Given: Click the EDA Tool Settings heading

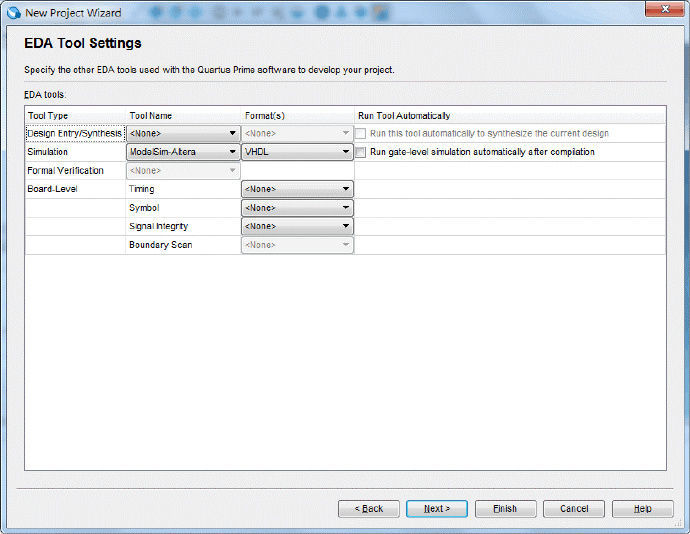Looking at the screenshot, I should [83, 43].
